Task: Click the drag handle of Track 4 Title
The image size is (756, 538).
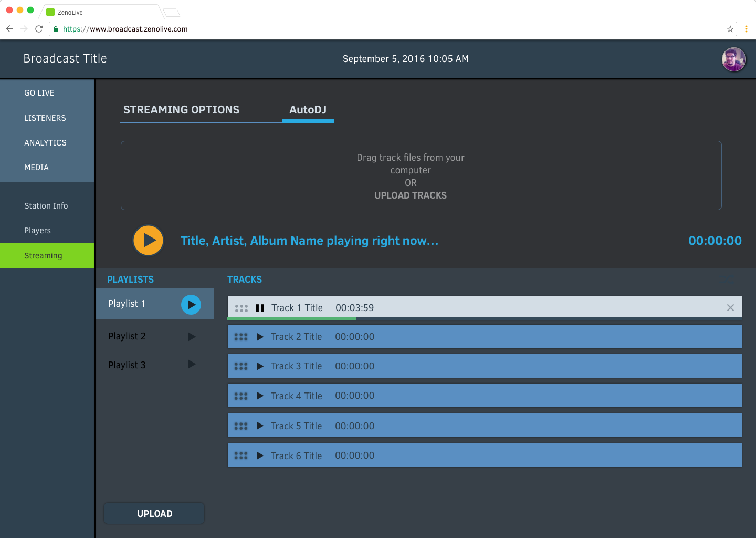Action: coord(241,396)
